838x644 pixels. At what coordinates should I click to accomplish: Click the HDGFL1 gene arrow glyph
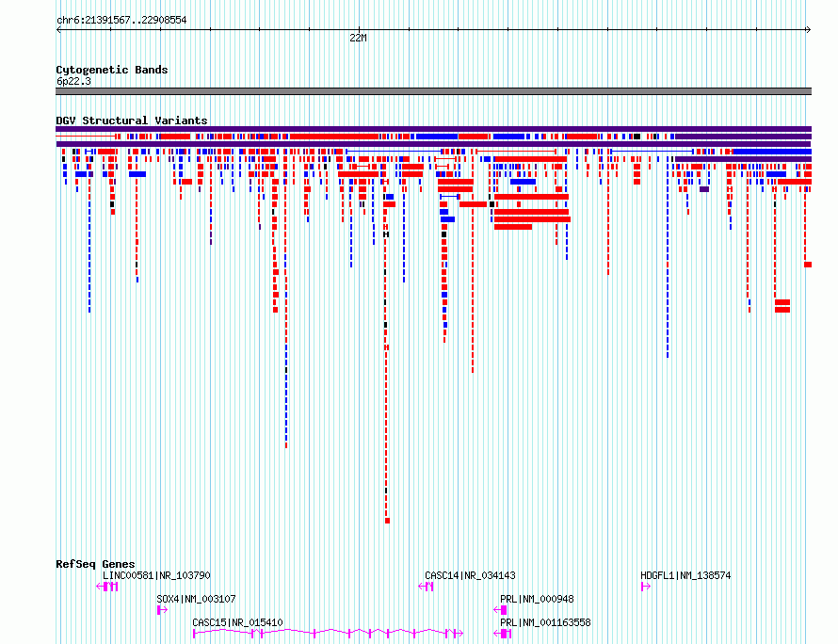point(646,587)
